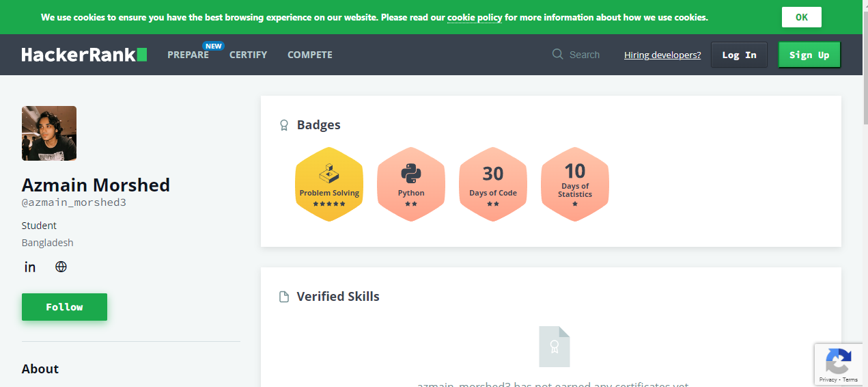Dismiss cookie banner with OK
The width and height of the screenshot is (868, 387).
(x=802, y=17)
